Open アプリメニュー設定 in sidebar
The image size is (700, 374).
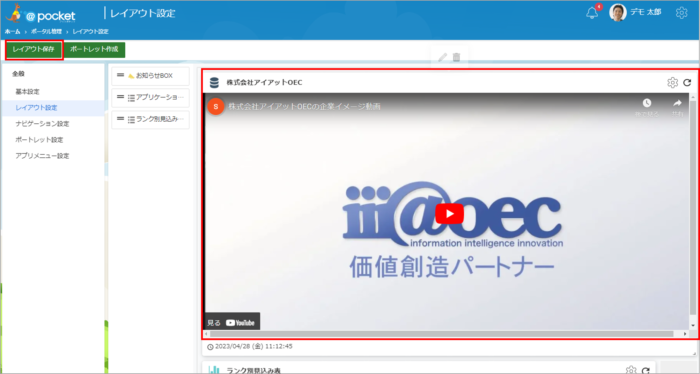click(42, 156)
